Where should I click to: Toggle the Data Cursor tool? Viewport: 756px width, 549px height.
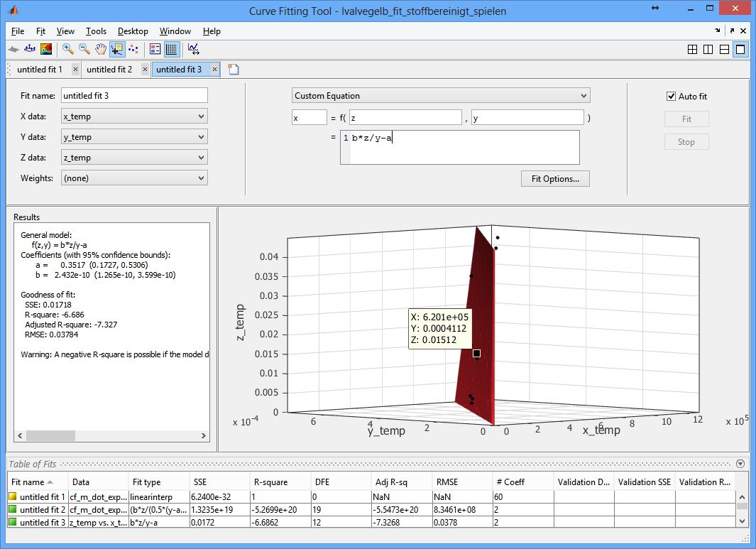(117, 49)
